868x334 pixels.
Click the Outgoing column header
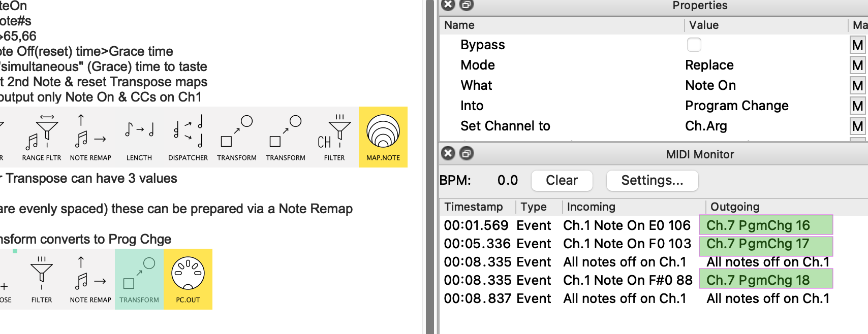(x=735, y=207)
